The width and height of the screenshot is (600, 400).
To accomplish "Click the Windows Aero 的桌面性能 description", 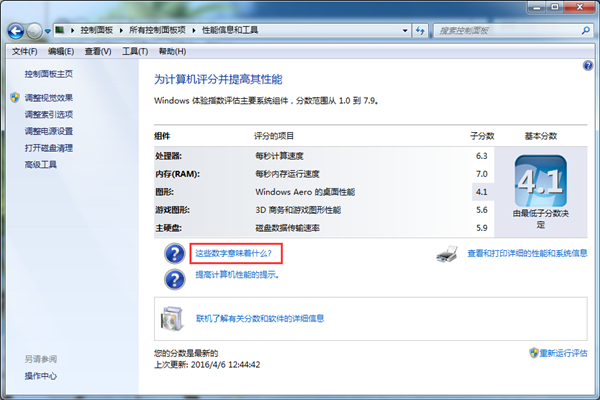I will (x=305, y=192).
